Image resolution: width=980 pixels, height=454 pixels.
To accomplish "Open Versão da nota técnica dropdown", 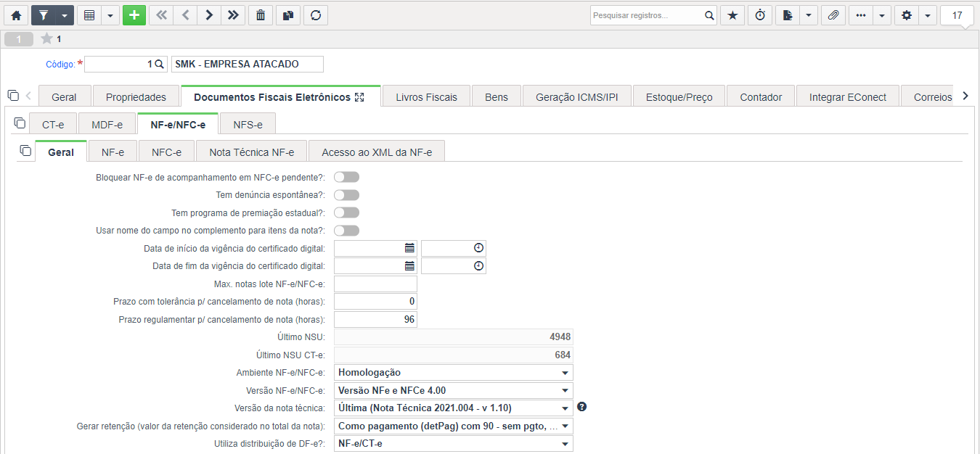I will click(454, 408).
